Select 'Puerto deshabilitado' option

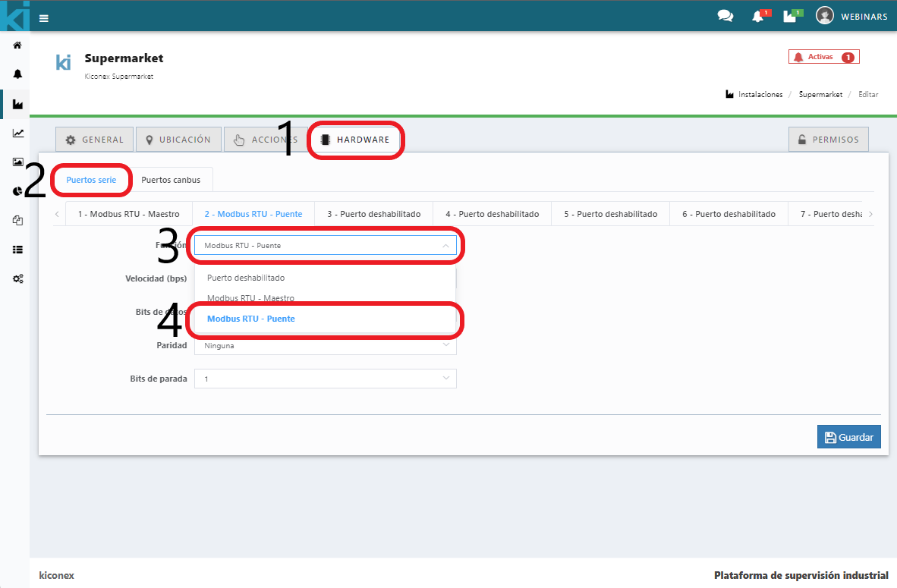click(246, 278)
